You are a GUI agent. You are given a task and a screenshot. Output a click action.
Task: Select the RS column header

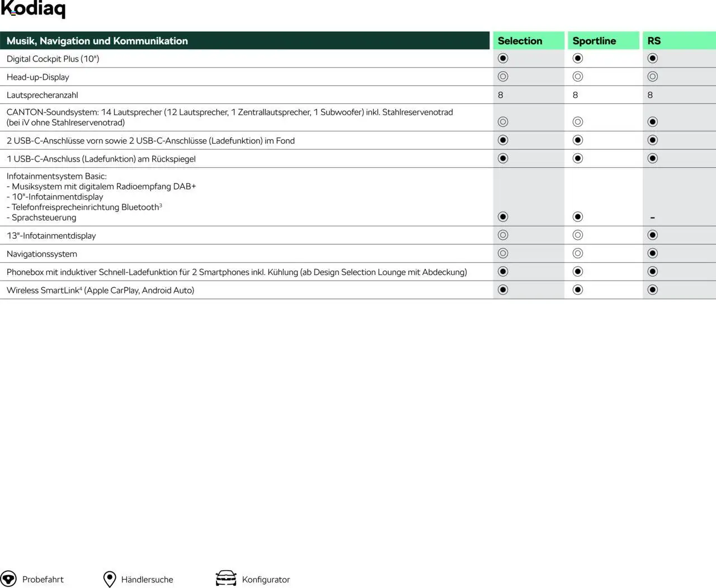(654, 41)
